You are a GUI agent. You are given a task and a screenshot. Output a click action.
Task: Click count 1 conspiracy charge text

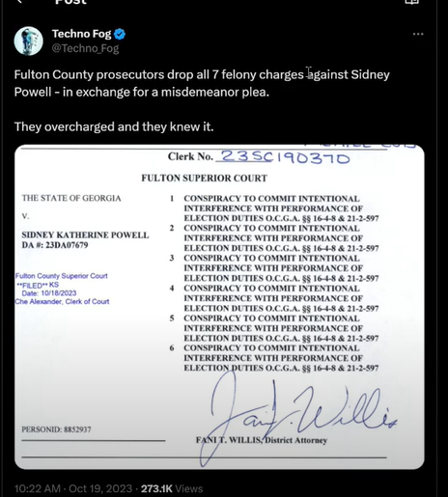(281, 208)
